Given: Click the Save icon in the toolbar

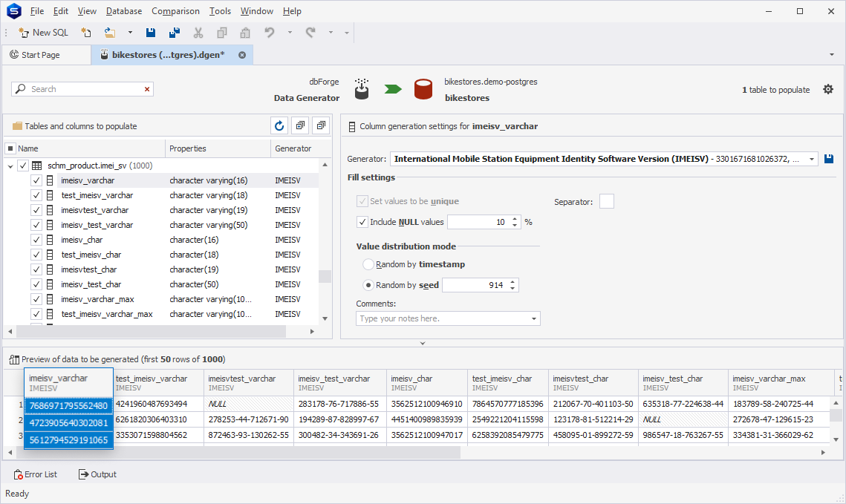Looking at the screenshot, I should pyautogui.click(x=151, y=33).
